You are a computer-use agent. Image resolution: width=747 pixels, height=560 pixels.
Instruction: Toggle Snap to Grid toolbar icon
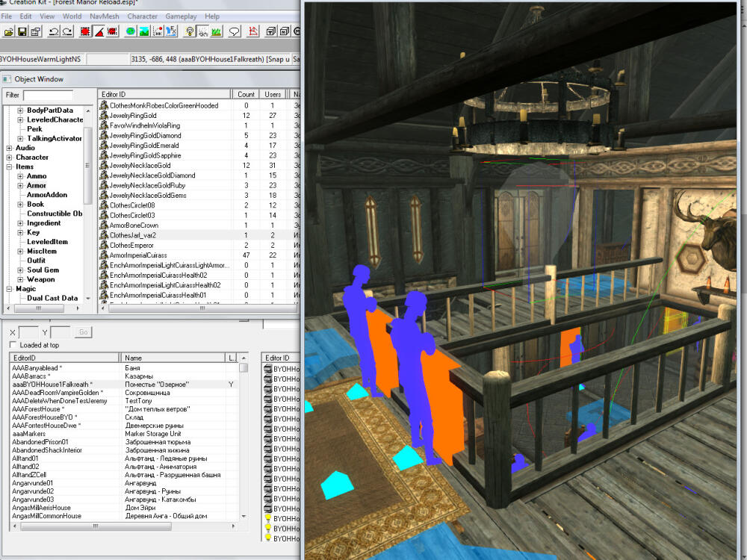pos(85,31)
